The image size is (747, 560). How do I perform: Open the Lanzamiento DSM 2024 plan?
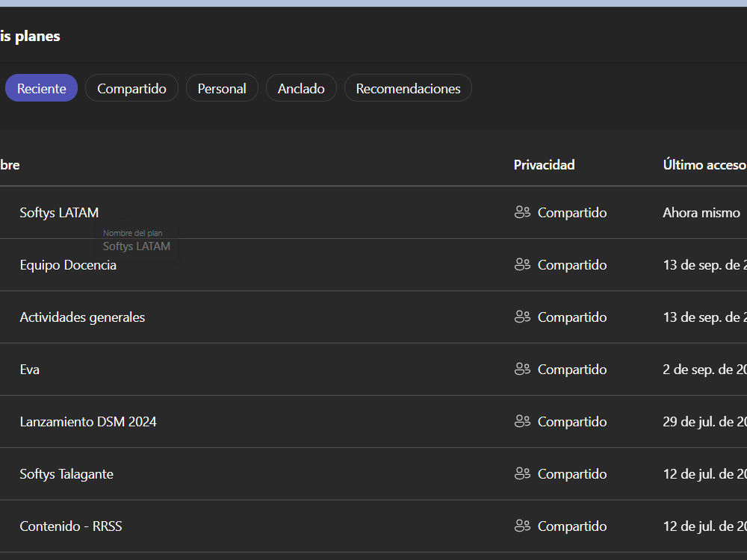tap(88, 422)
